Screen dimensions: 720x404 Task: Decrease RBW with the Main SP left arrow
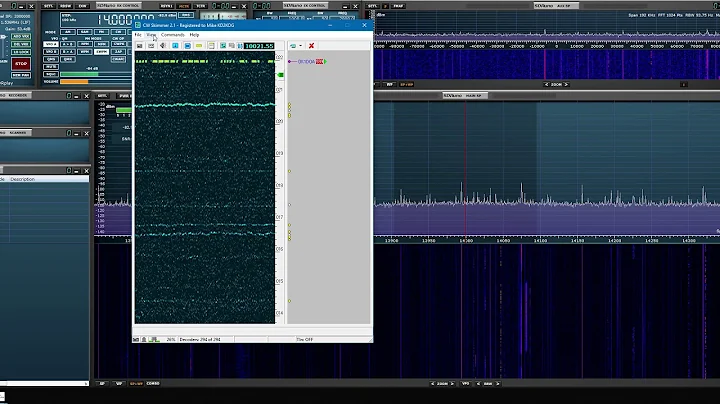(x=478, y=383)
